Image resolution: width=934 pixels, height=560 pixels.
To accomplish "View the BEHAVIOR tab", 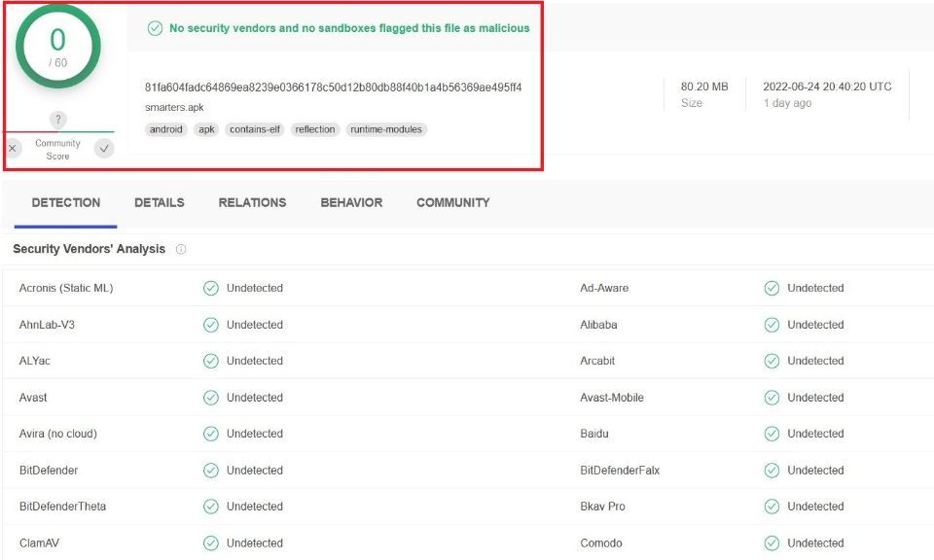I will coord(351,203).
